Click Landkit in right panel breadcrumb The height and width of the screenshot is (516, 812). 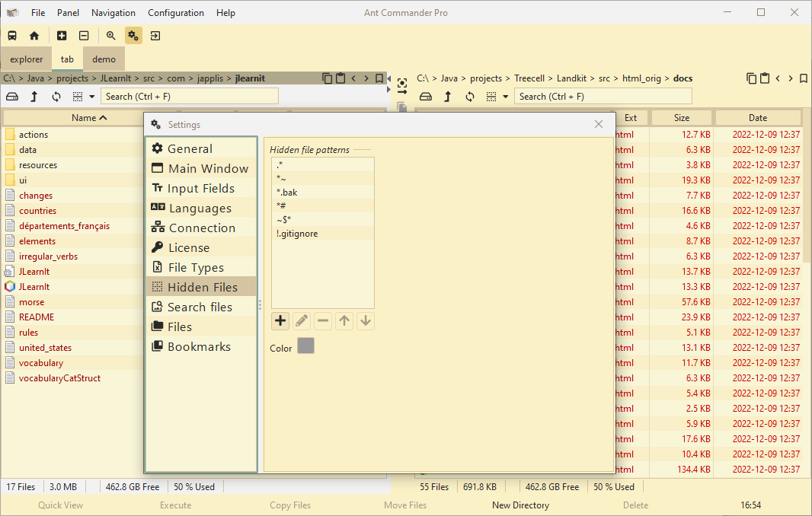coord(571,78)
